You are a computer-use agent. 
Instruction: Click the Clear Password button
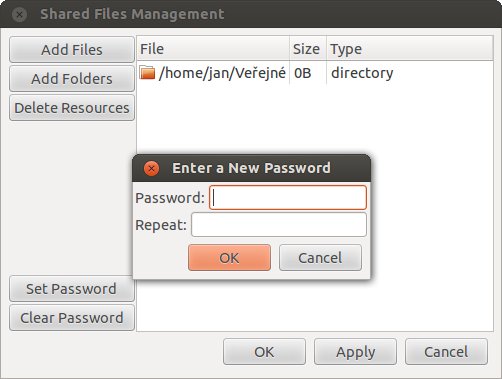[72, 318]
